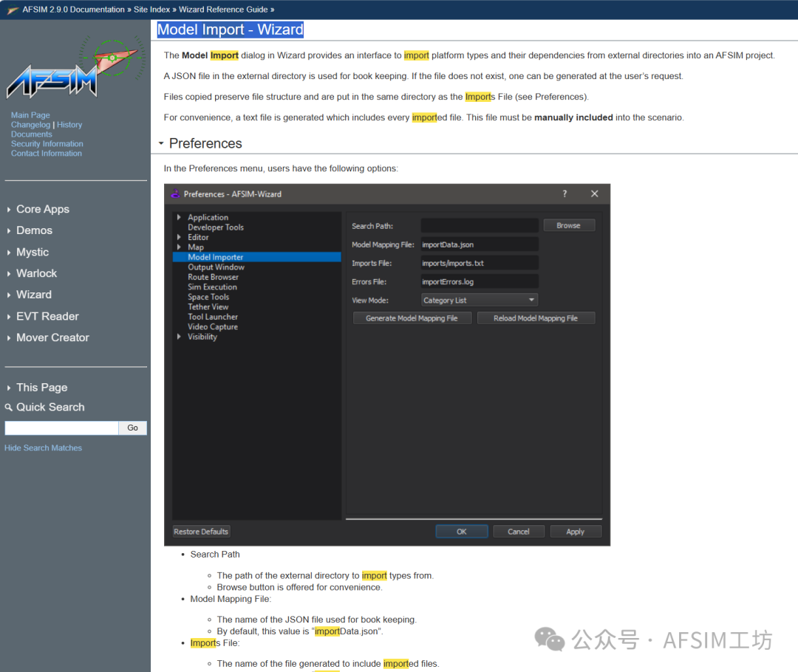Select Output Window in preferences tree
Image resolution: width=798 pixels, height=672 pixels.
click(216, 267)
